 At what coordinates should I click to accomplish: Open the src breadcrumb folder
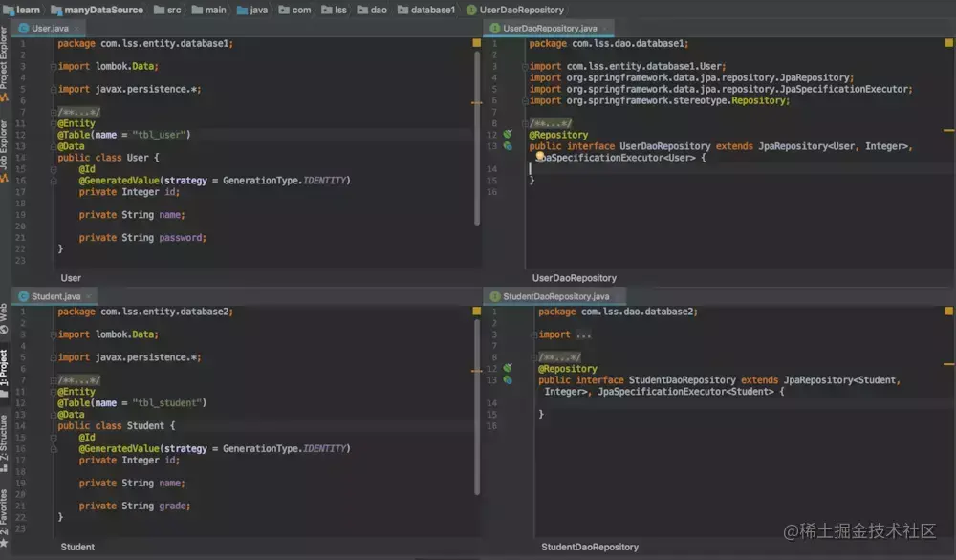(167, 10)
